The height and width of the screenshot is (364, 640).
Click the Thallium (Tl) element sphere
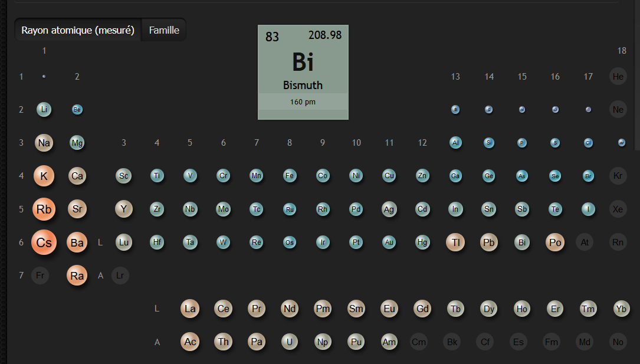455,242
